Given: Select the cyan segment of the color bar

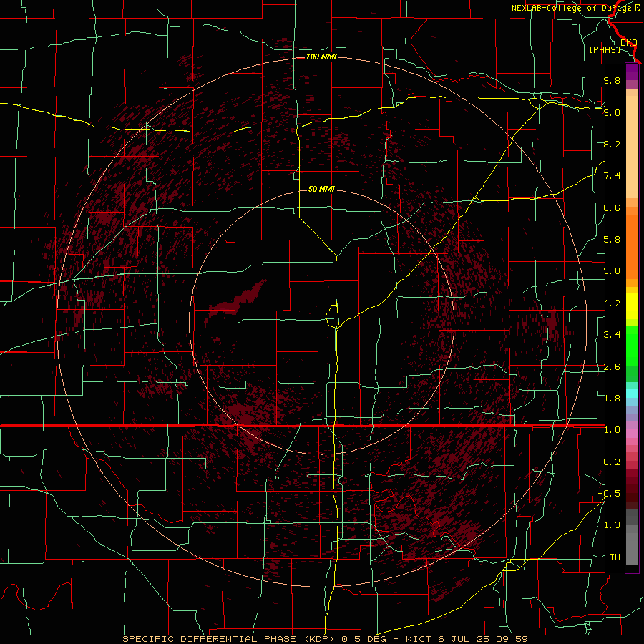Looking at the screenshot, I should (632, 394).
